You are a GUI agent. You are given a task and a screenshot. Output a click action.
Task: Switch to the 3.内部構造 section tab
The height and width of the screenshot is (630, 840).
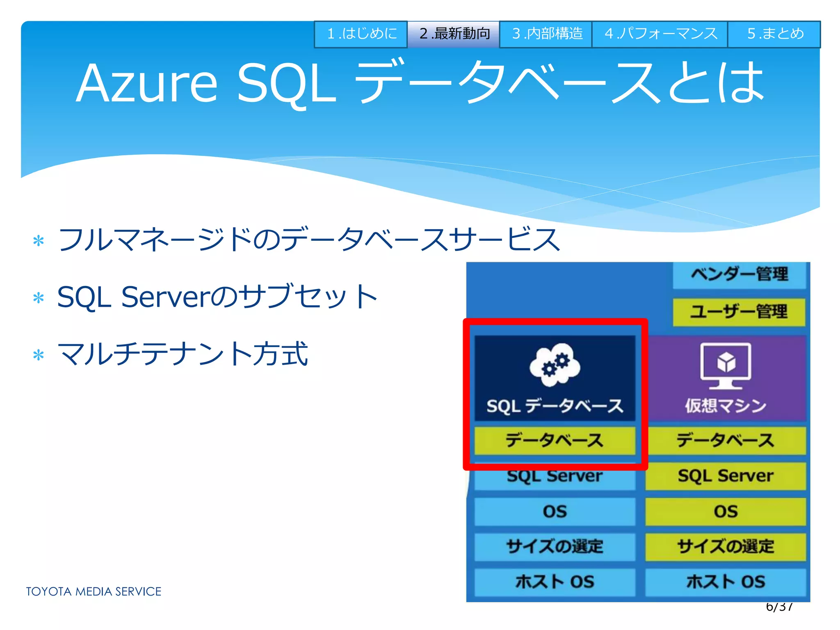click(x=546, y=34)
